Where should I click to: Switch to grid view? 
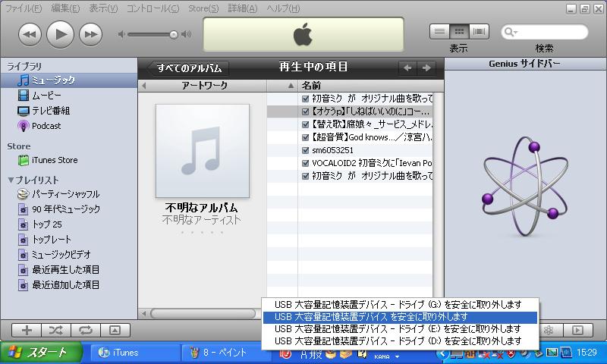[x=459, y=32]
